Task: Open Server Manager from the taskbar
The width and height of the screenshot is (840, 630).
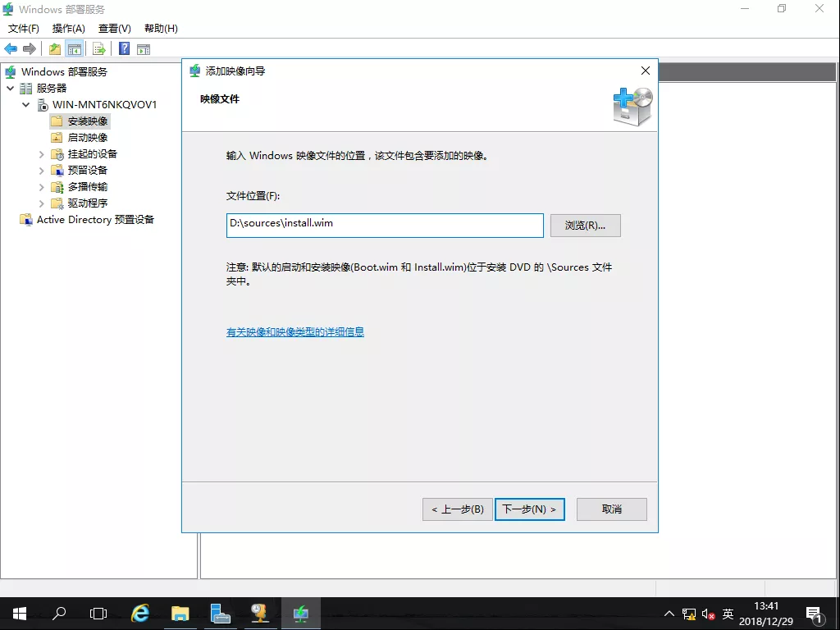Action: pyautogui.click(x=220, y=613)
